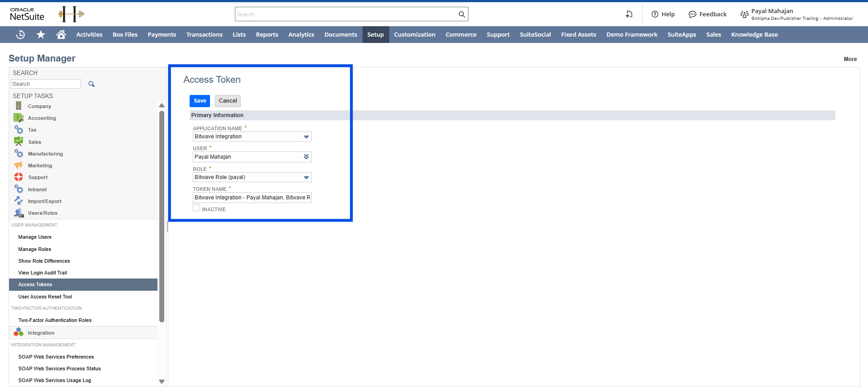Open the Transactions menu

(x=204, y=34)
